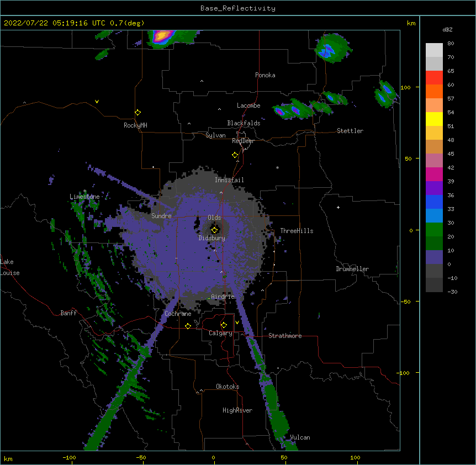
Task: Click the RedDeer city label
Action: point(243,141)
